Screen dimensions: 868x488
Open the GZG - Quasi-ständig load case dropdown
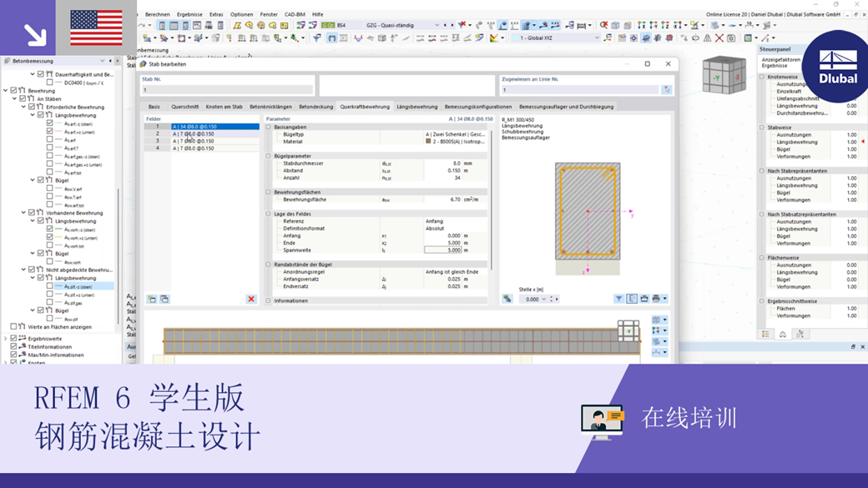[437, 25]
